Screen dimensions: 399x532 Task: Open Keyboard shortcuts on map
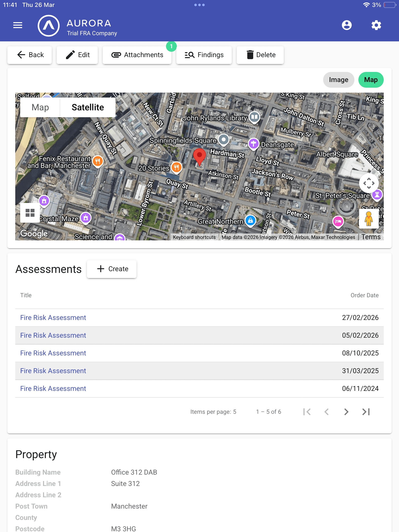(x=194, y=237)
